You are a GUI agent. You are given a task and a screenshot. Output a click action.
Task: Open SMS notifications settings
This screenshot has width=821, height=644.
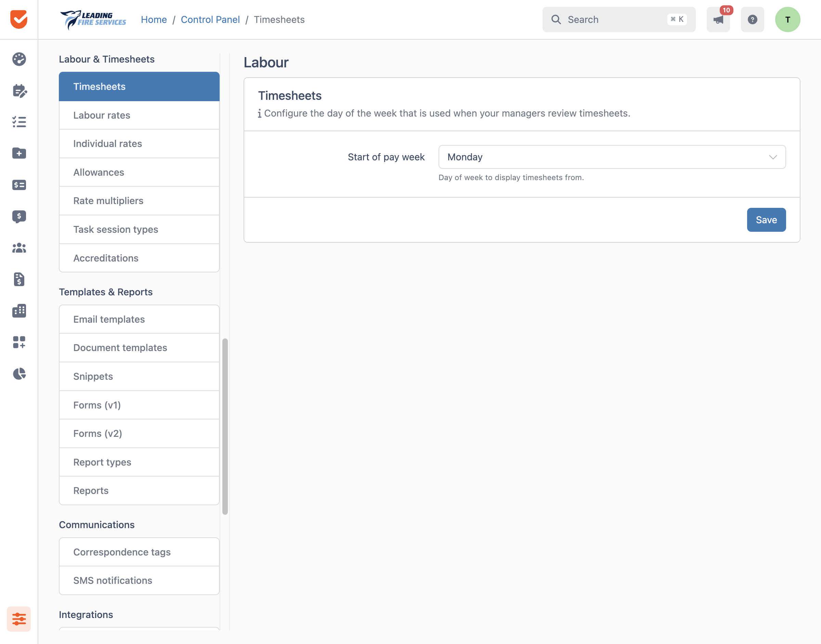[139, 580]
